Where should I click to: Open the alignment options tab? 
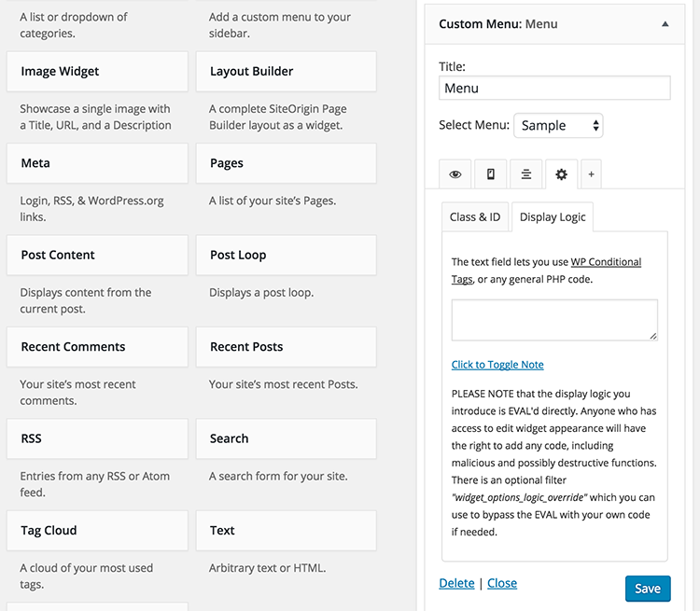coord(526,174)
